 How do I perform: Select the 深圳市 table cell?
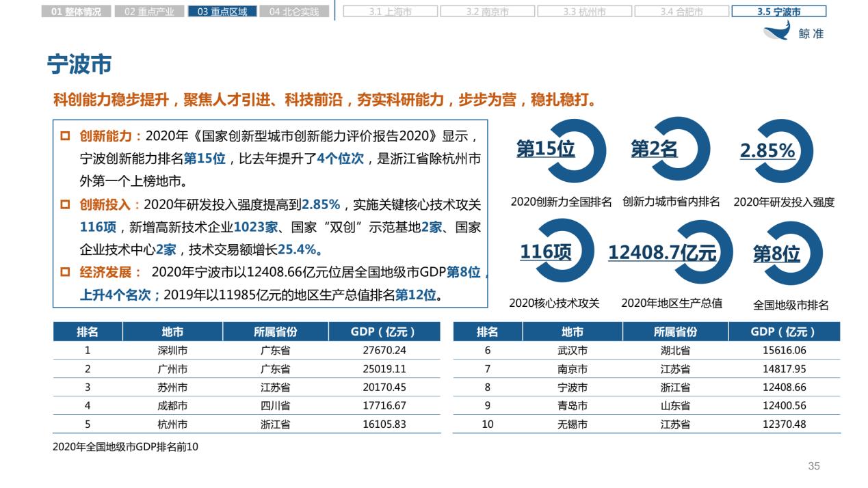tap(172, 351)
